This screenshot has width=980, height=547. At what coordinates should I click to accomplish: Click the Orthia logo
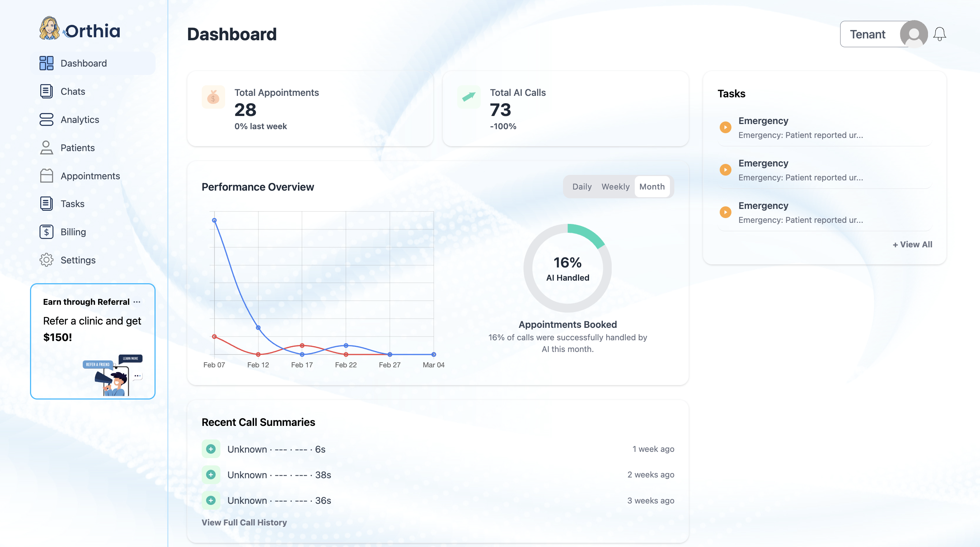pos(80,29)
